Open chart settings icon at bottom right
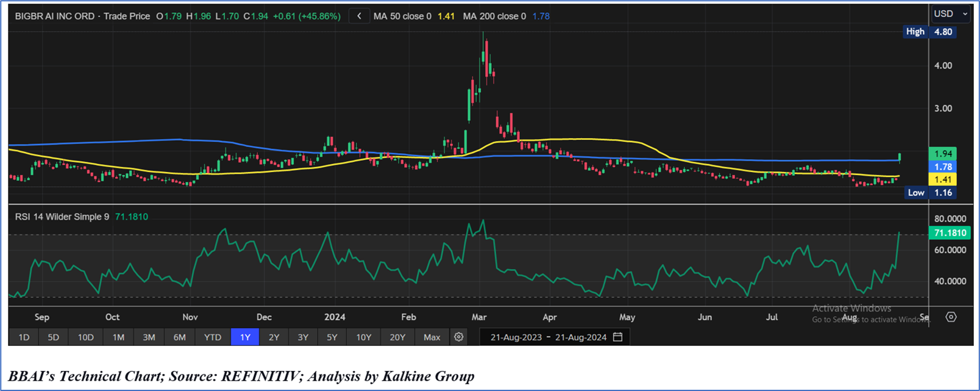Screen dimensions: 980x391 [x=951, y=317]
